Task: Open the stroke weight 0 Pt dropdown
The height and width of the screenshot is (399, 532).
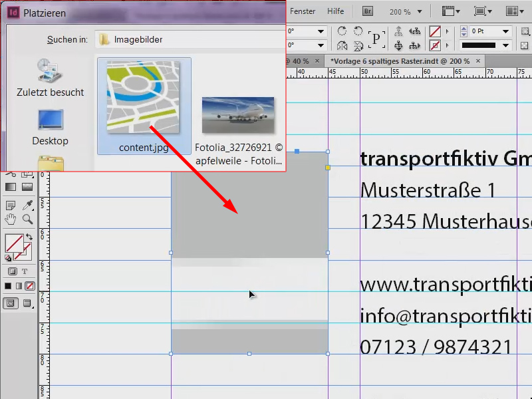Action: tap(505, 31)
